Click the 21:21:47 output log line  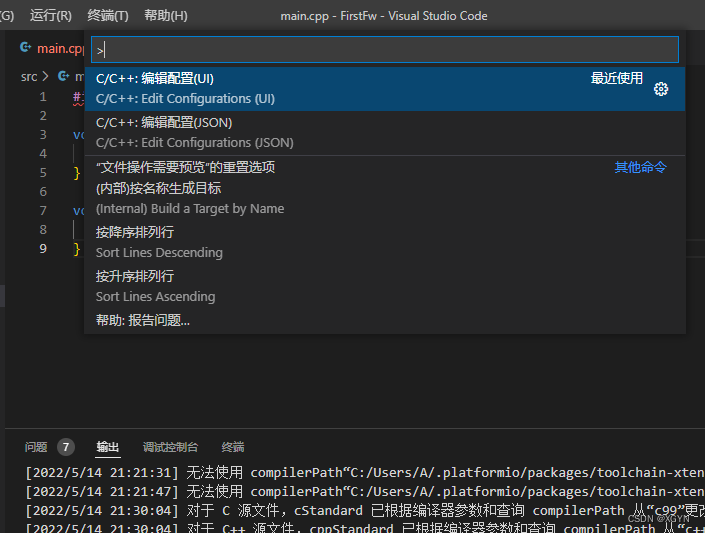click(365, 492)
